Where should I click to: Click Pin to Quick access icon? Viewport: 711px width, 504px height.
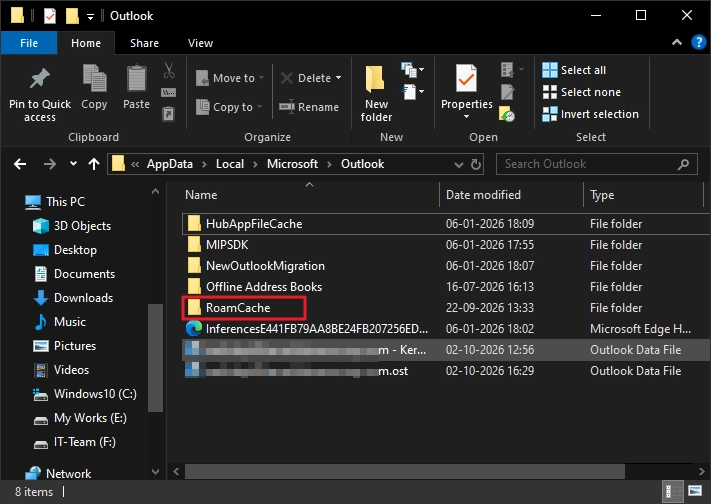(x=39, y=79)
